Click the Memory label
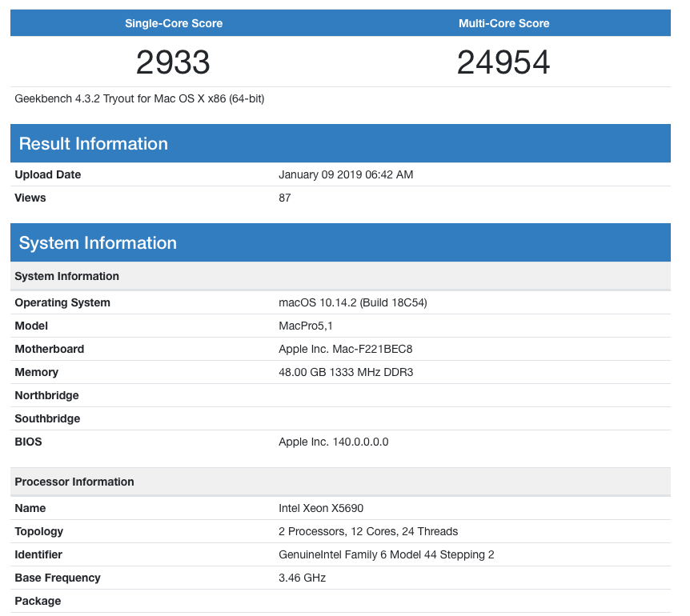690x616 pixels. point(37,373)
